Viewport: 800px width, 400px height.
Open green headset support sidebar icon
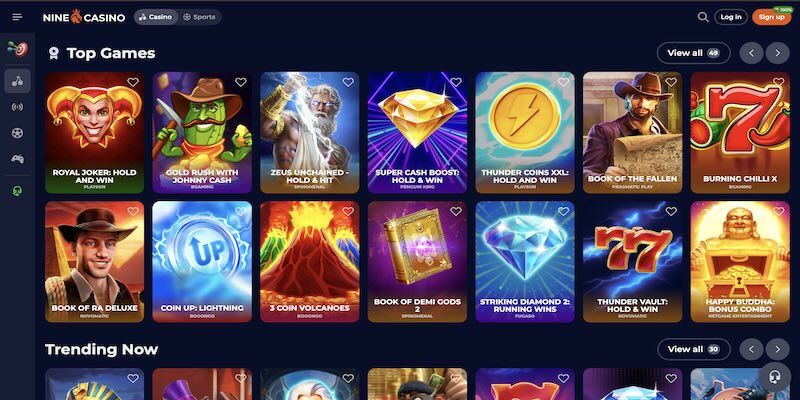17,191
